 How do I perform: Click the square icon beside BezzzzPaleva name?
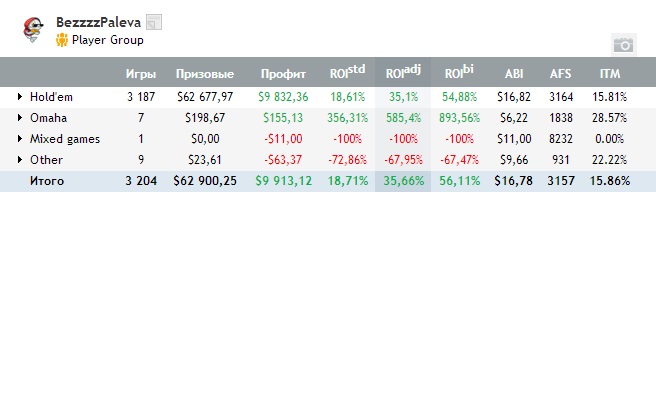(x=154, y=22)
